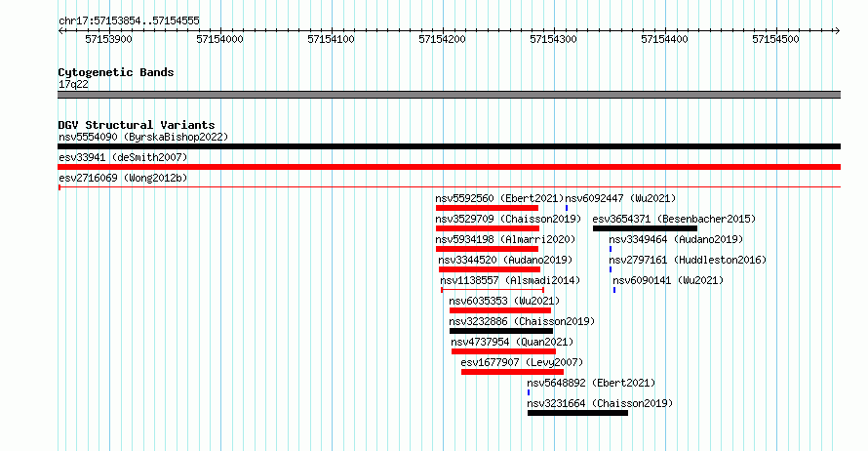
Task: Select the red bar under nsv3344520
Action: click(490, 269)
